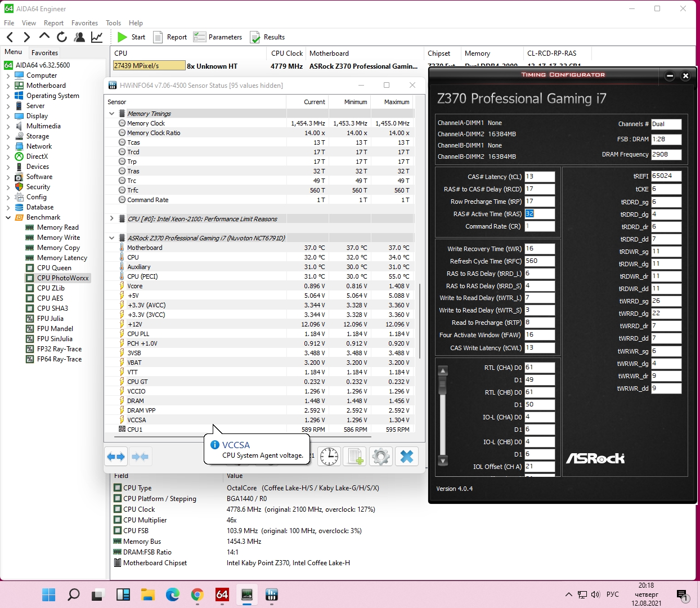Viewport: 700px width, 608px height.
Task: Click HWiNFO expand columns blue arrows icon
Action: click(116, 457)
